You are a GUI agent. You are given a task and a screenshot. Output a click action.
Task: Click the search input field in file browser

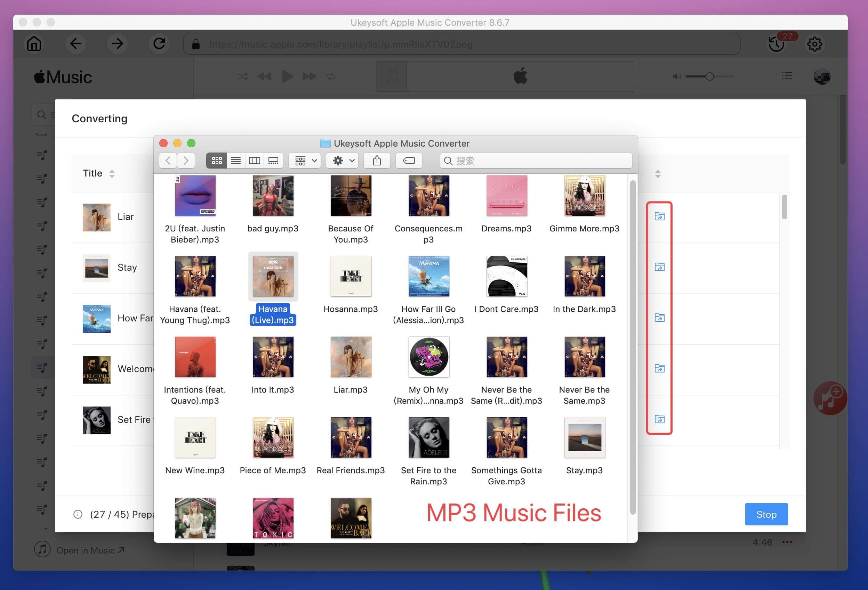[x=535, y=160]
